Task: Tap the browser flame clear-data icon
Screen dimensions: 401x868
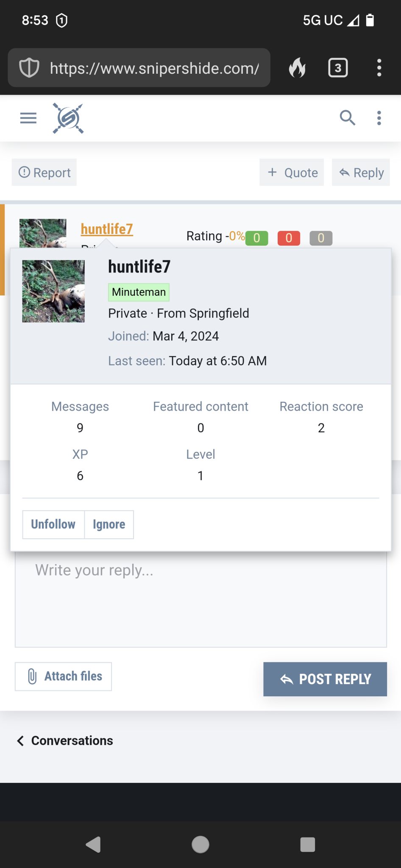Action: pos(298,68)
